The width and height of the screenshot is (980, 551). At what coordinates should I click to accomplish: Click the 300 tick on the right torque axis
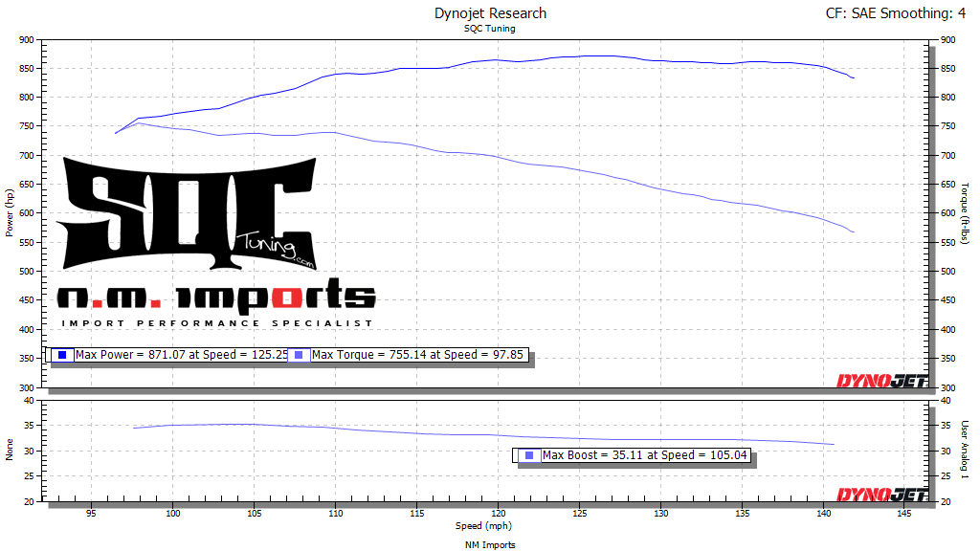(948, 388)
